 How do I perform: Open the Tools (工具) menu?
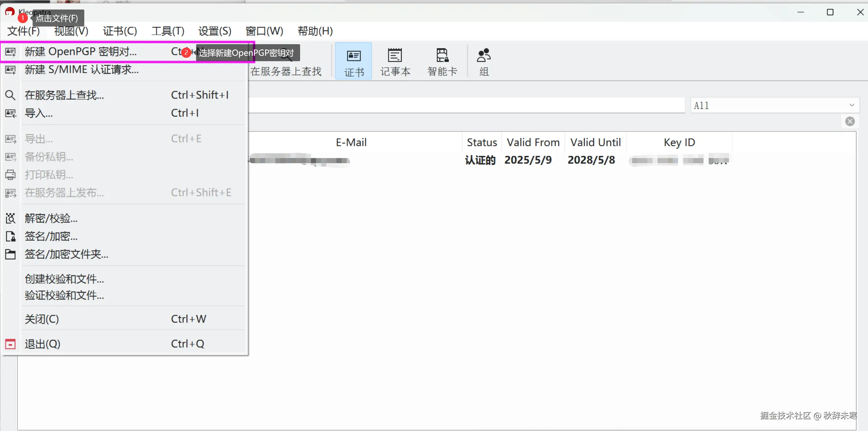click(168, 31)
